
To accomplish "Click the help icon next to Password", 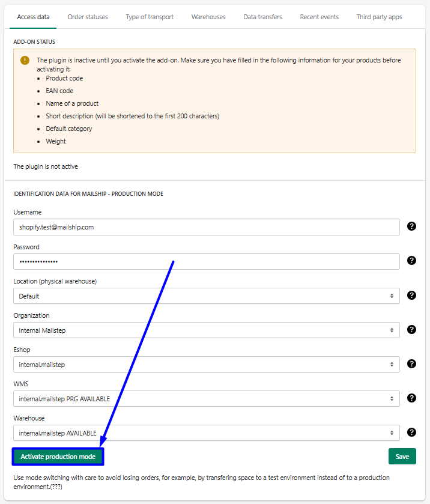I will 411,261.
